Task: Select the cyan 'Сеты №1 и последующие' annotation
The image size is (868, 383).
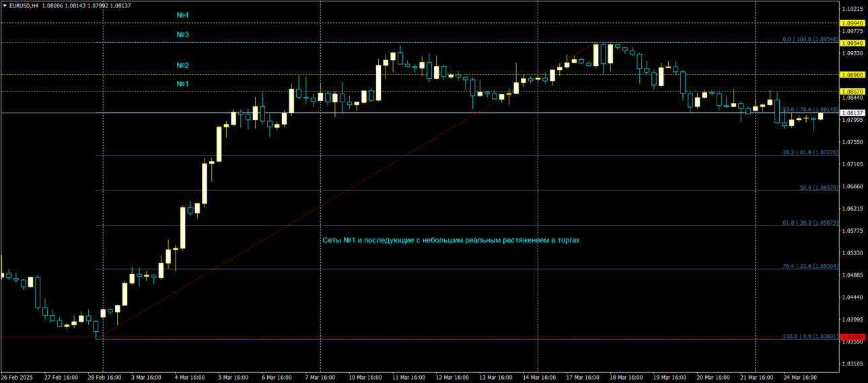Action: pos(451,240)
